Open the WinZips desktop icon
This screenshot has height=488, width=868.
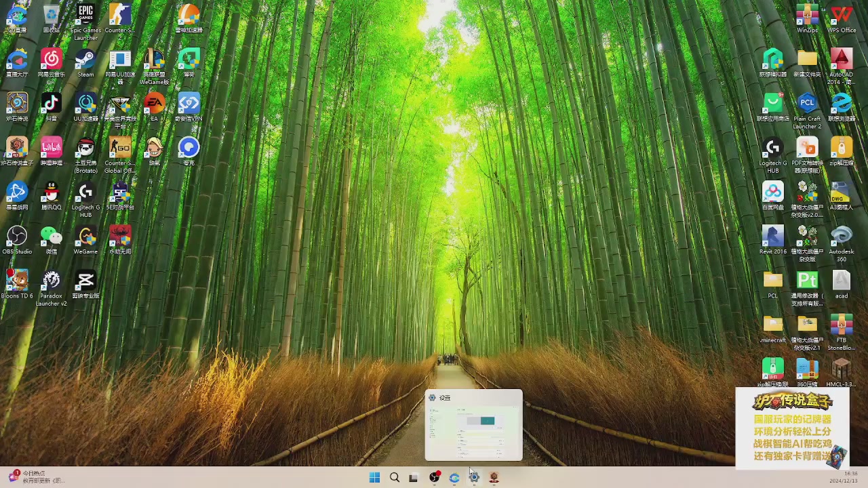point(807,19)
